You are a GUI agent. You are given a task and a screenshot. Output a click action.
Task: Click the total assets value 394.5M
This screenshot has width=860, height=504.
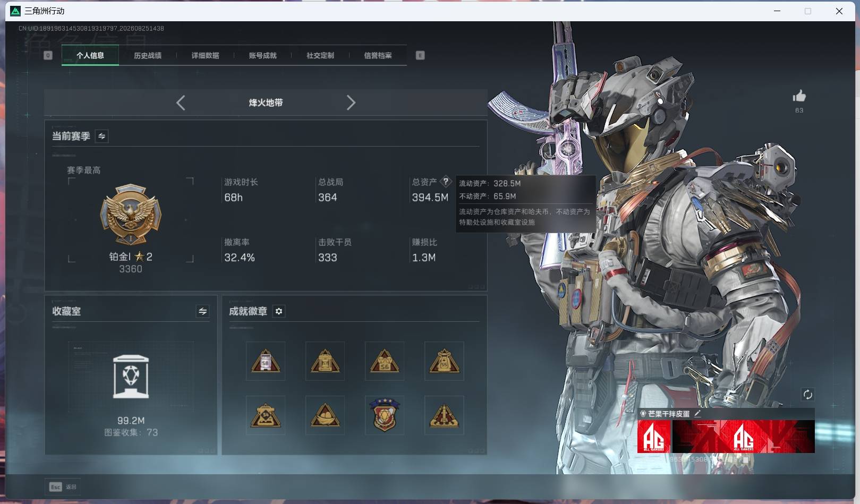coord(430,198)
